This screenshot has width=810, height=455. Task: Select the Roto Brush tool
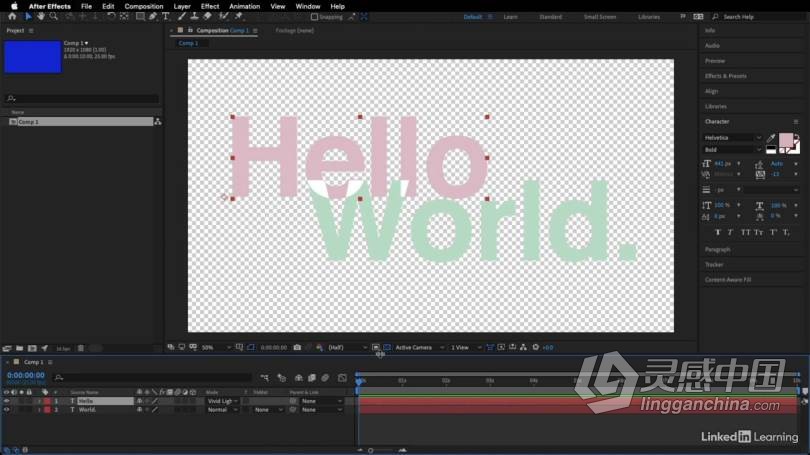[x=224, y=17]
